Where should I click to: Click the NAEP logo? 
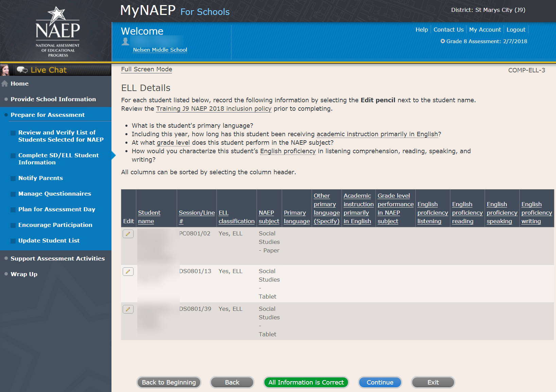click(58, 32)
